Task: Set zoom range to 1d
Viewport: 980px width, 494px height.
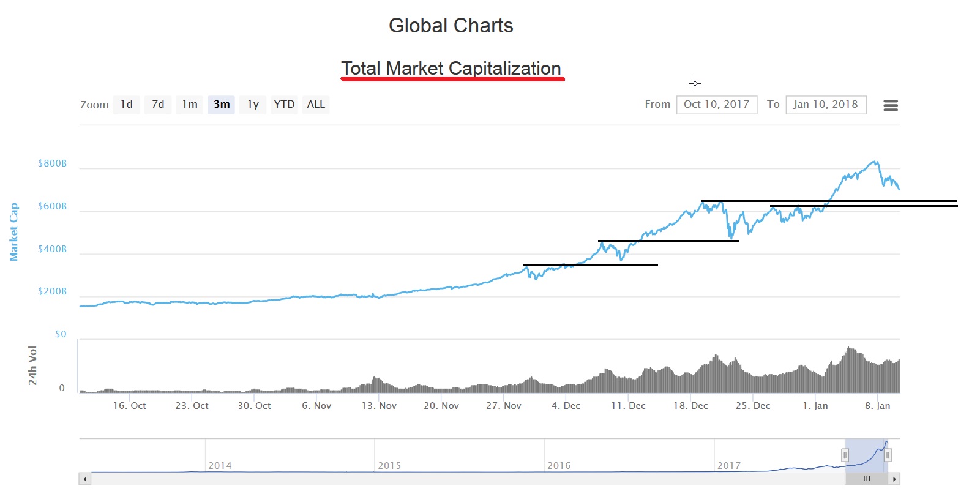Action: (x=127, y=105)
